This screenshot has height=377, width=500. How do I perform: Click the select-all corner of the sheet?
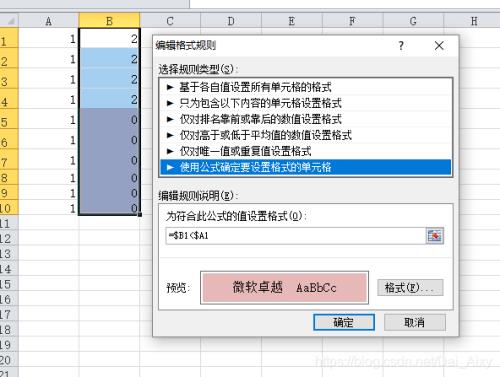pos(9,21)
